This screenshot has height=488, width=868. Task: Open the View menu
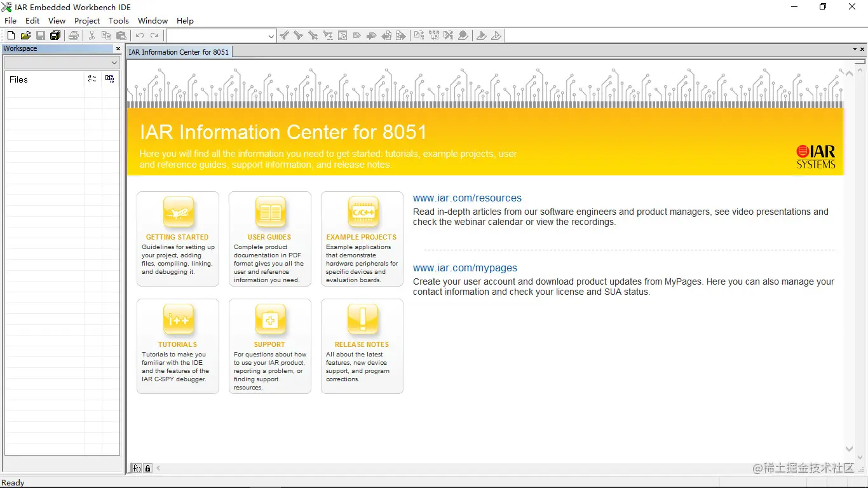coord(57,21)
